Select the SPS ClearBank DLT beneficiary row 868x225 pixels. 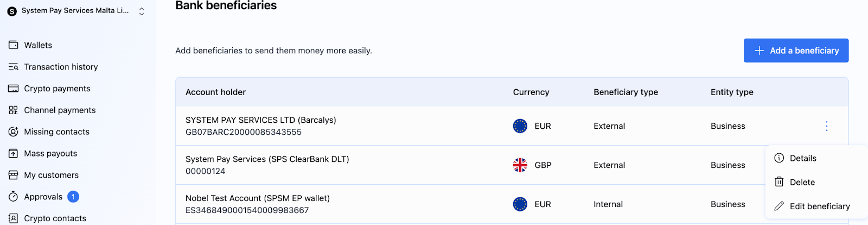[x=267, y=165]
